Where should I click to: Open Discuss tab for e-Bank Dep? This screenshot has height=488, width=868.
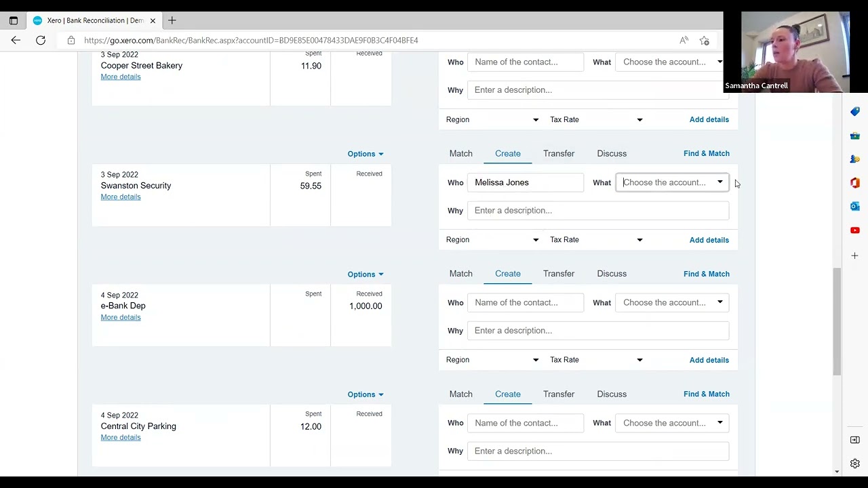click(x=612, y=274)
